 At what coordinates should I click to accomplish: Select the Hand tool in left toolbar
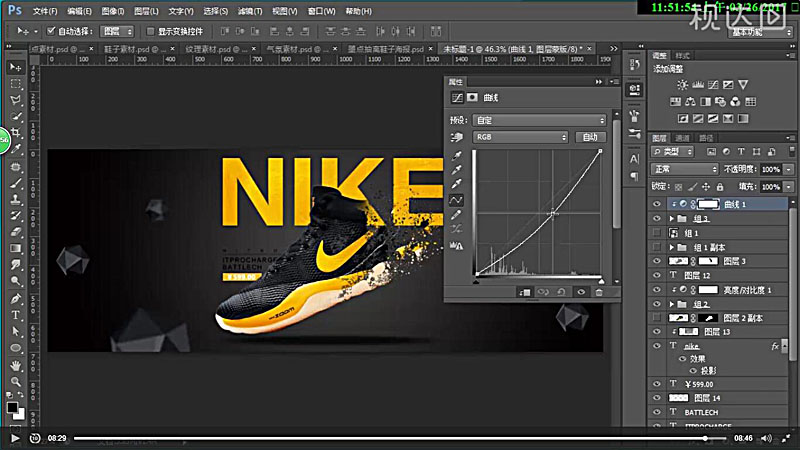pos(16,365)
